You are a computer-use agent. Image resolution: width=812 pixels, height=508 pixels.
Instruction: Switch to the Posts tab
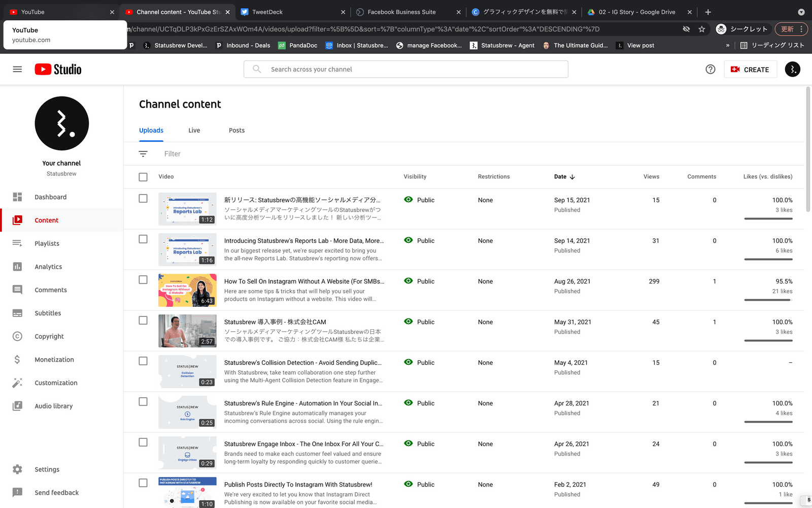(x=236, y=131)
